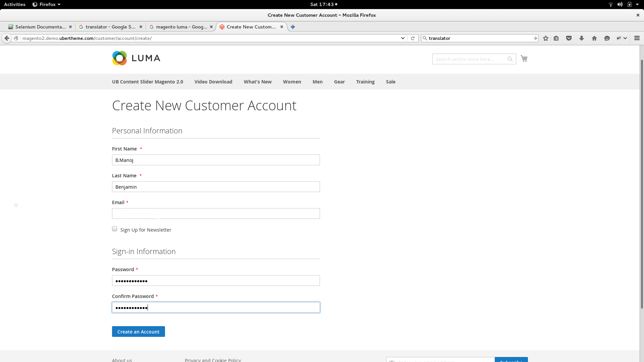Reload the page with the refresh icon
644x362 pixels.
(x=413, y=38)
